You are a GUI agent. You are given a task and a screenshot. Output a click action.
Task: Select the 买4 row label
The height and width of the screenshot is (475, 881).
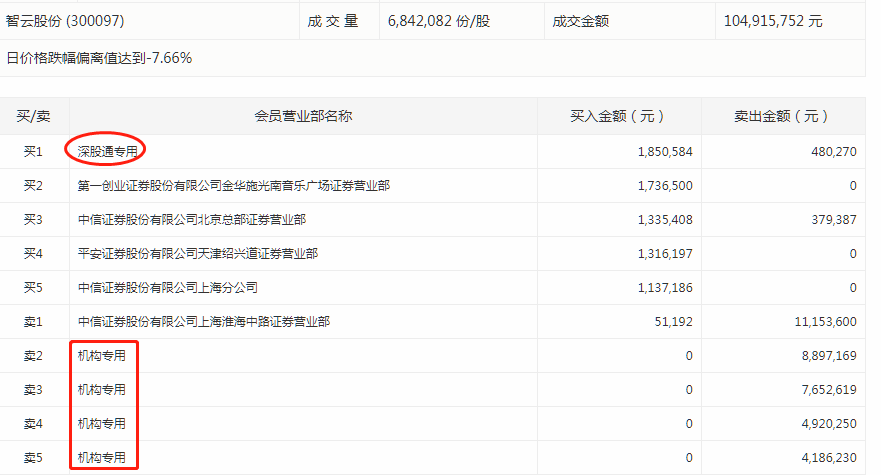pyautogui.click(x=33, y=254)
